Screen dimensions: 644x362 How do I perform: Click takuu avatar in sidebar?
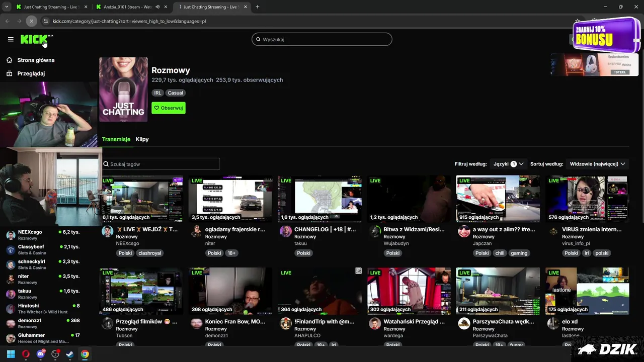tap(11, 294)
